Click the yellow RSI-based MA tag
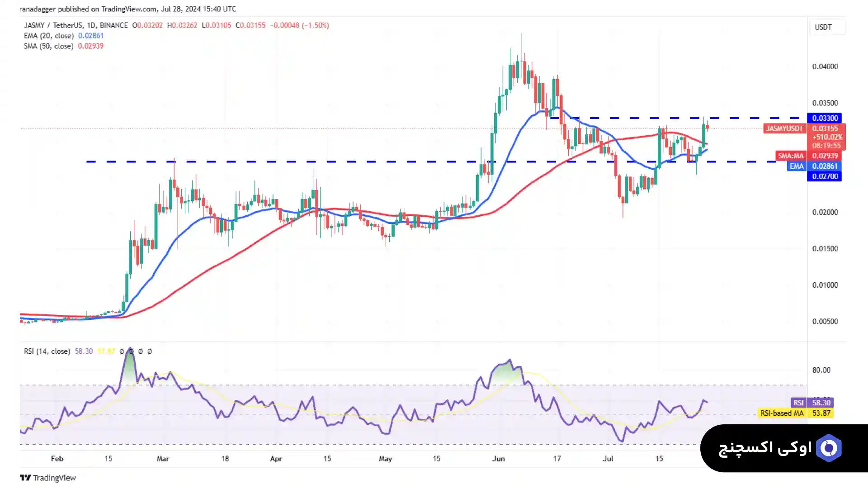Screen dimensions: 868x489 [782, 413]
